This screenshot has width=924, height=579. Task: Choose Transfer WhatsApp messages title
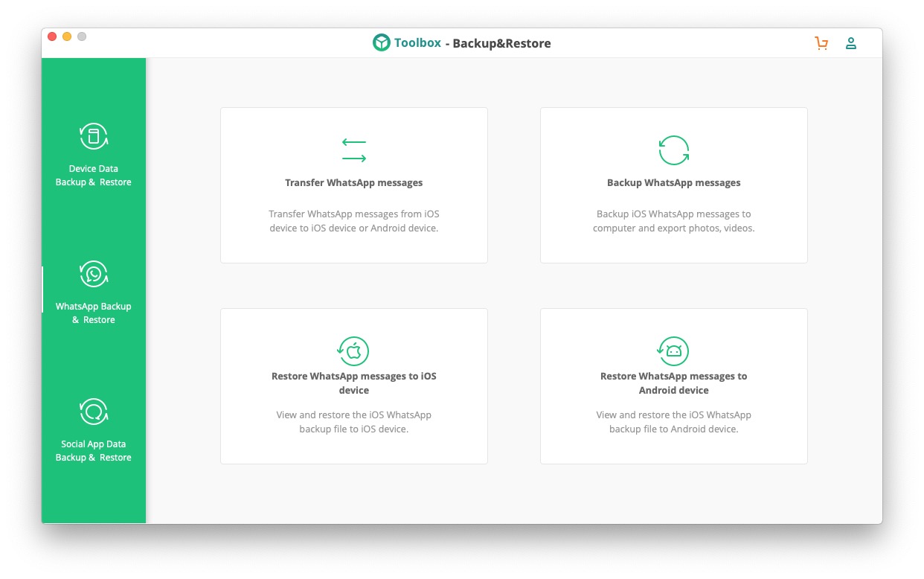click(354, 182)
